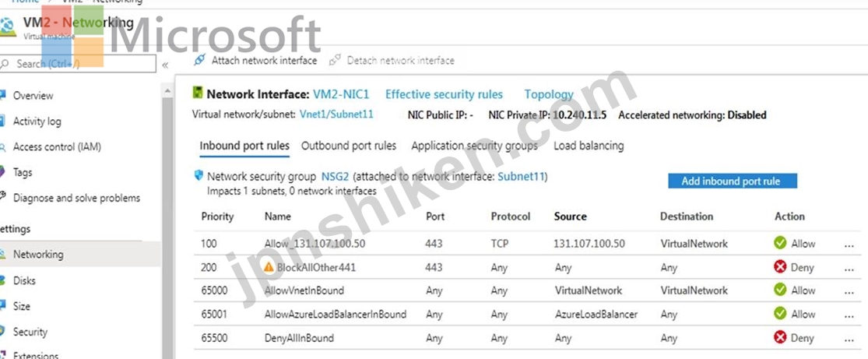Open the Vnet1/Subnet11 link
Viewport: 868px width, 359px height.
click(x=336, y=114)
